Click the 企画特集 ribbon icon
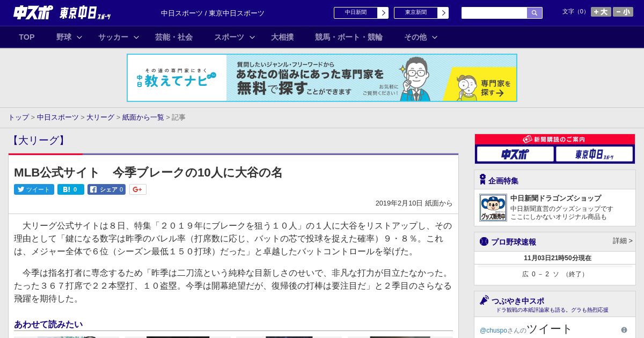Image resolution: width=644 pixels, height=338 pixels. [482, 180]
